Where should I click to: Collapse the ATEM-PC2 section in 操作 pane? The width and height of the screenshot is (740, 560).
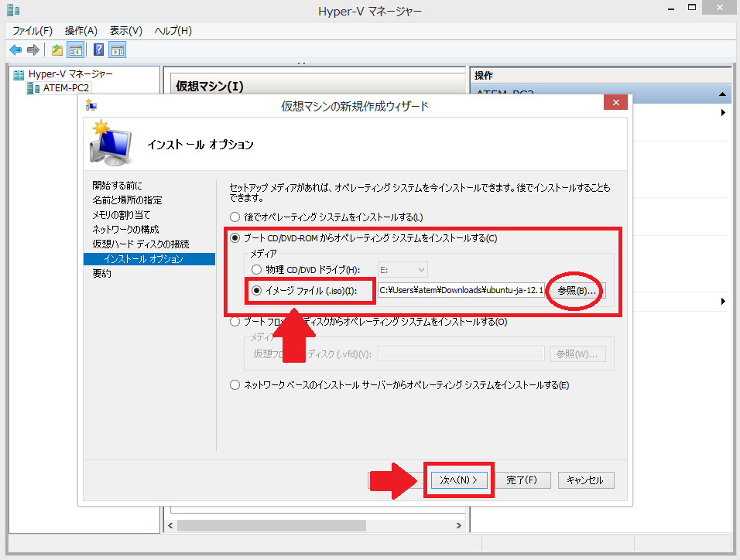(722, 94)
